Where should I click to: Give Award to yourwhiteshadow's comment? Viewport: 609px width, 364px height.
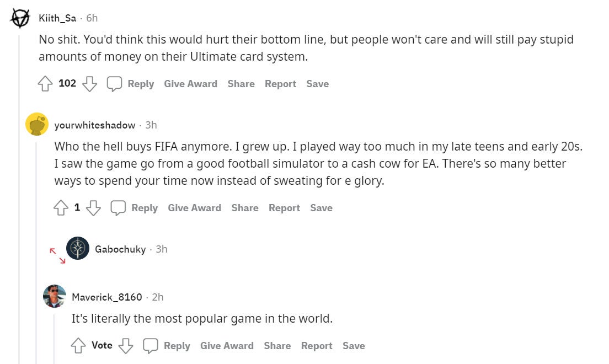click(x=195, y=208)
